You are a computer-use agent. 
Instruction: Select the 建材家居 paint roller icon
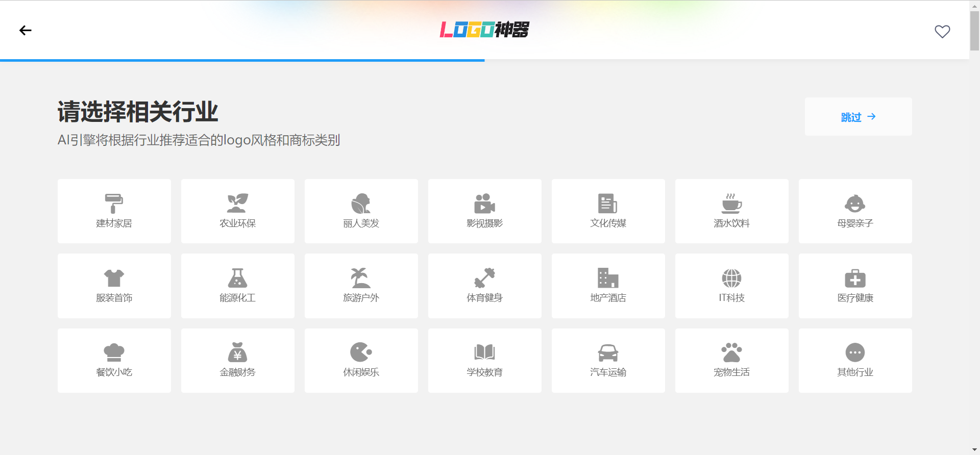click(x=114, y=203)
